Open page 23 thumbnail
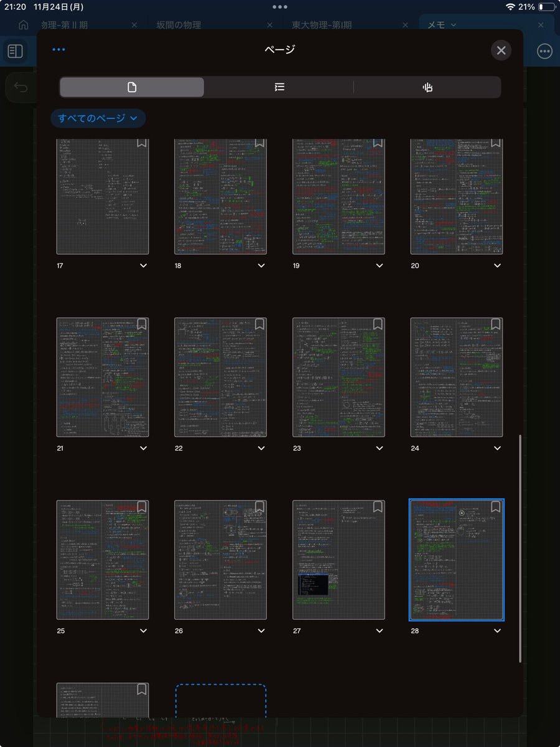Image resolution: width=560 pixels, height=747 pixels. [338, 377]
